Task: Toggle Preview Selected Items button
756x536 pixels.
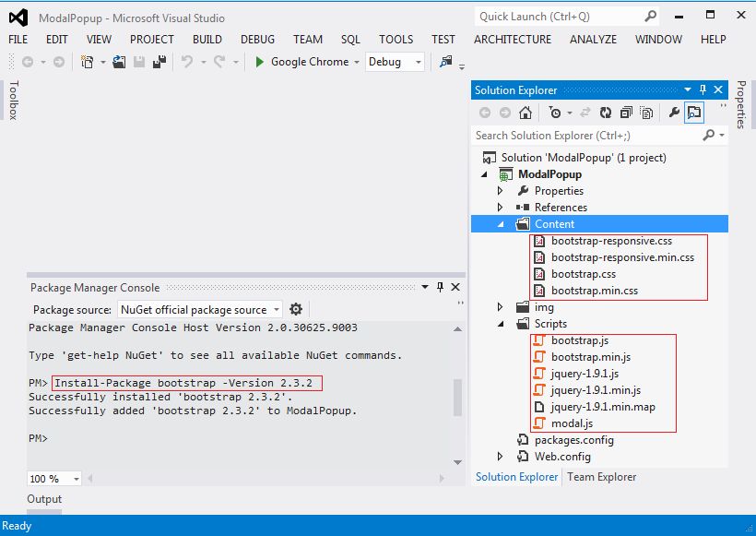Action: coord(693,113)
